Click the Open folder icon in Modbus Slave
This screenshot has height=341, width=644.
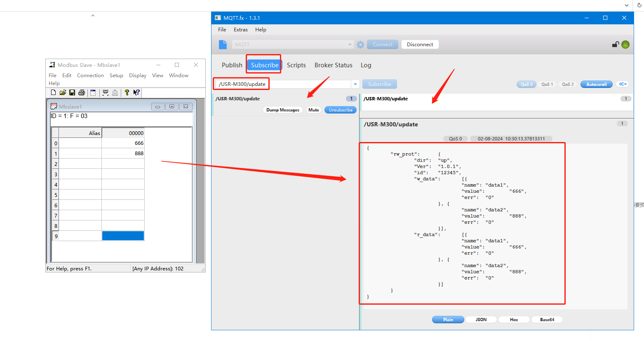(63, 92)
